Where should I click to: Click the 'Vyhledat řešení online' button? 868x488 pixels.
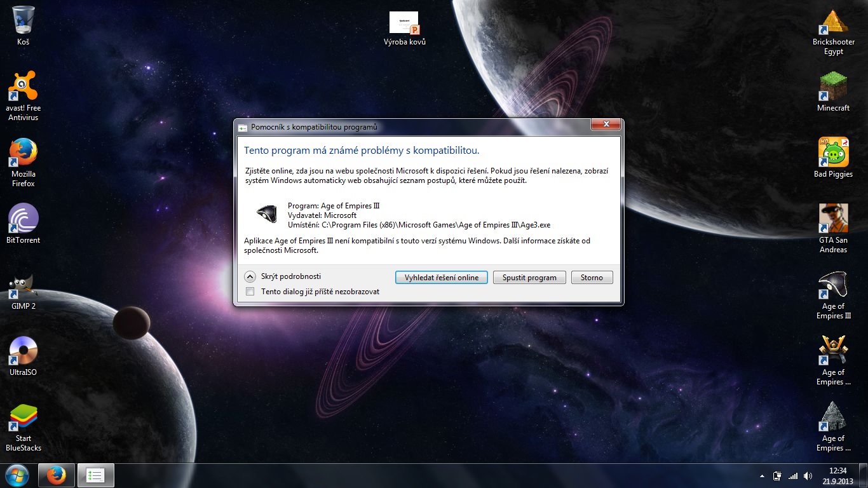click(442, 278)
